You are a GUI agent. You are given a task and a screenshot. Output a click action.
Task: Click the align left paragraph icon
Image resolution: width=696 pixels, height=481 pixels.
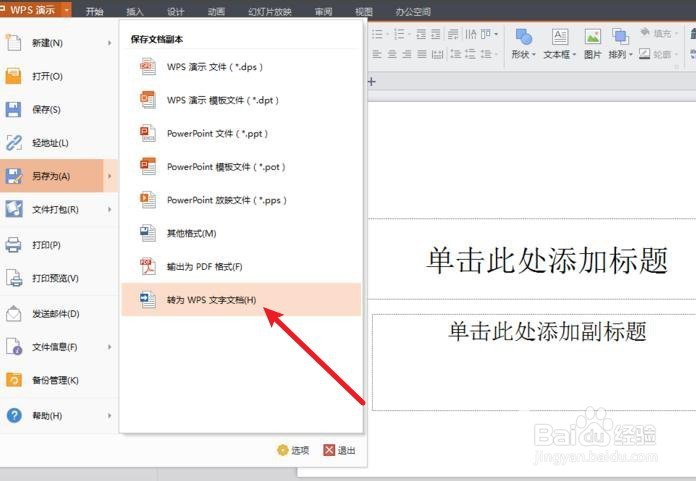coord(377,54)
